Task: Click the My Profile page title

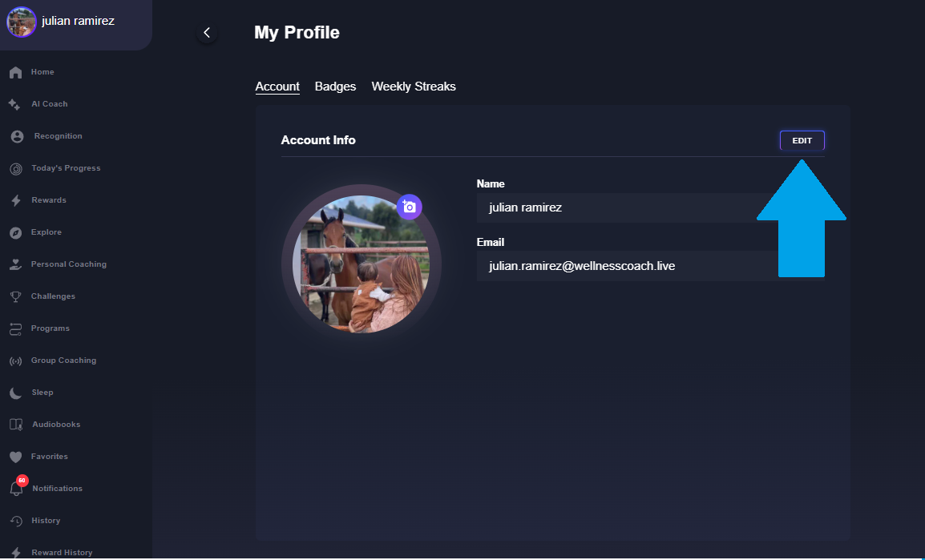Action: (297, 32)
